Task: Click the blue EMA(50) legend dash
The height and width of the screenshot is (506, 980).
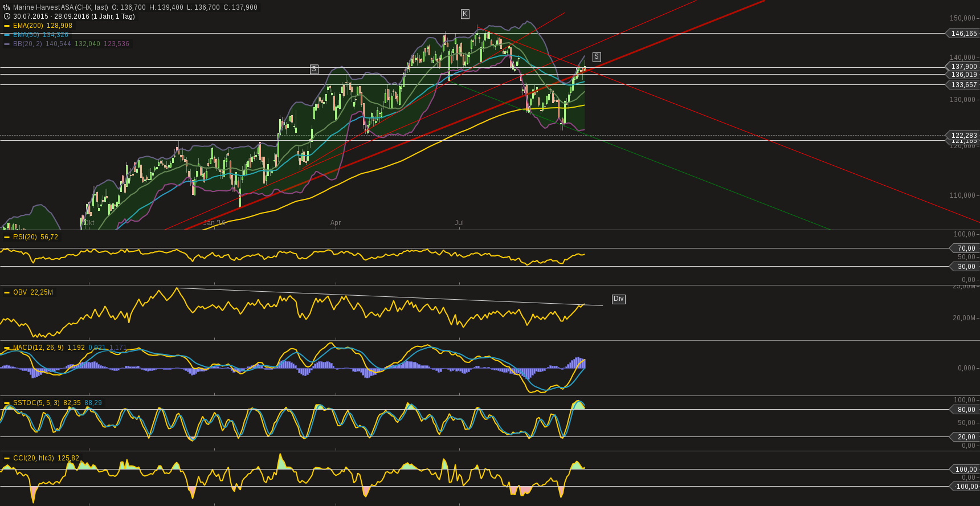Action: pos(7,35)
